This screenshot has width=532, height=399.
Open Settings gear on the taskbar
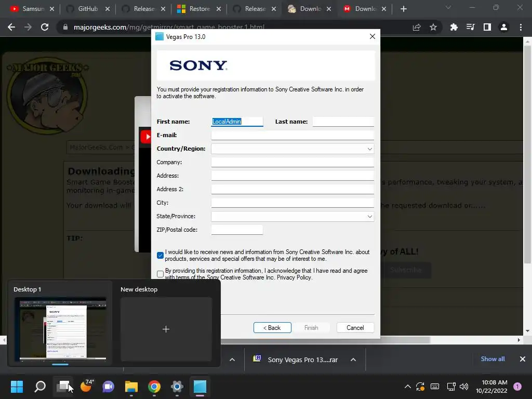coord(177,387)
